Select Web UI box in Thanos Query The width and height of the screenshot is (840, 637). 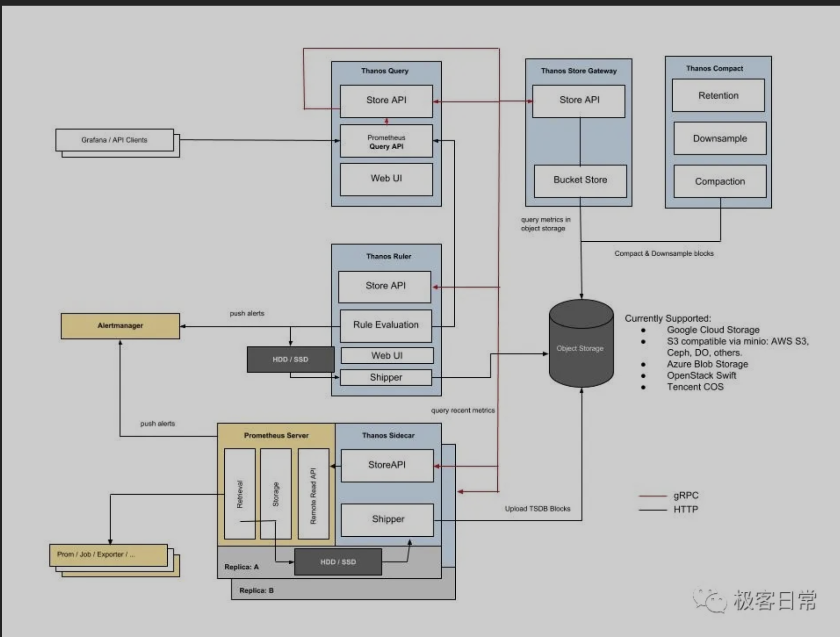tap(387, 179)
